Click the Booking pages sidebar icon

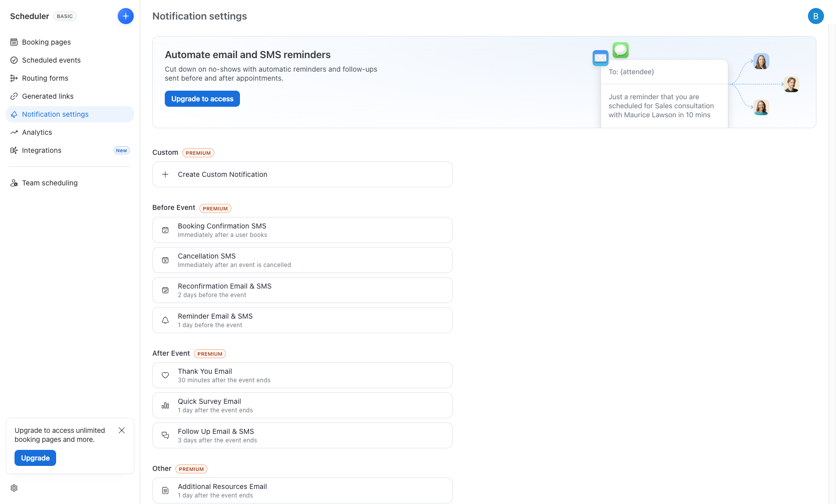[14, 42]
